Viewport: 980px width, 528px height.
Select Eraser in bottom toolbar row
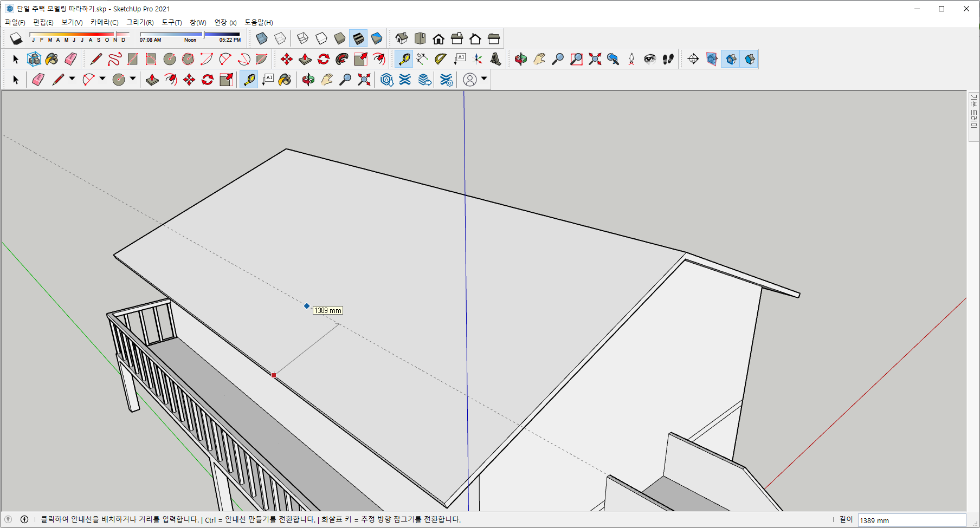tap(38, 80)
